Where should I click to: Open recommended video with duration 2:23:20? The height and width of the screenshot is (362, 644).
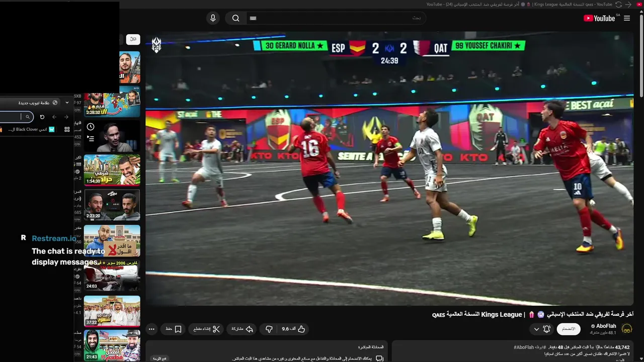112,205
